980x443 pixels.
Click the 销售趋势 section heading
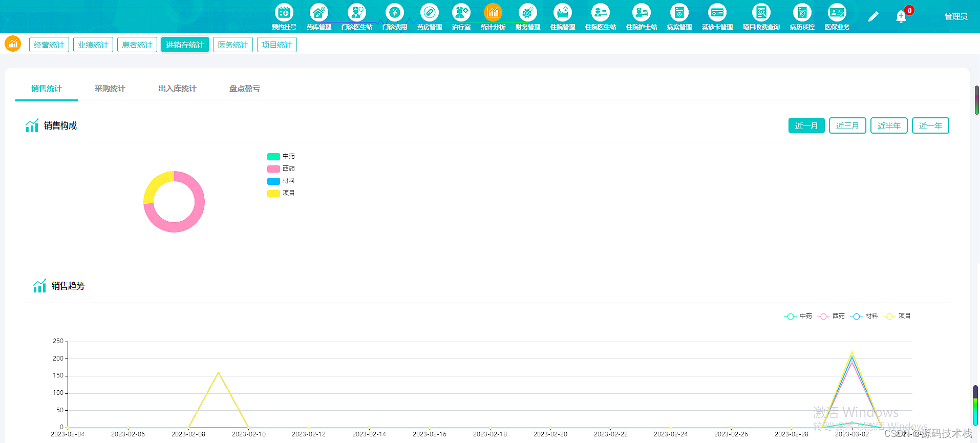pos(68,286)
